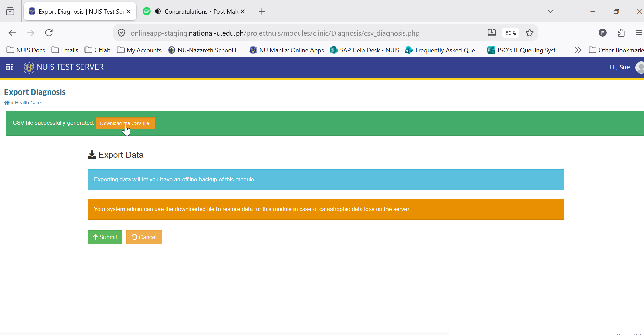Open a new browser tab

(x=262, y=12)
